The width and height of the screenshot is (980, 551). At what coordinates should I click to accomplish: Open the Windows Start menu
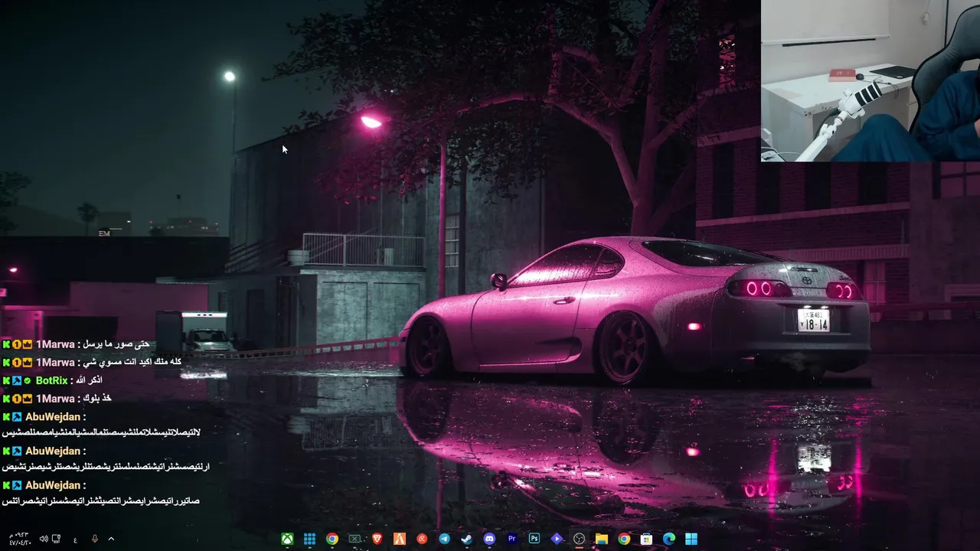(x=691, y=539)
